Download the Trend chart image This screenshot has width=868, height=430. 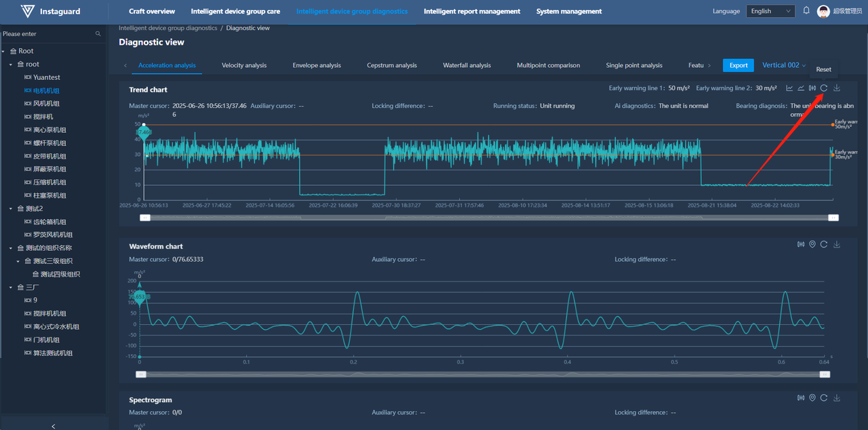pyautogui.click(x=837, y=88)
